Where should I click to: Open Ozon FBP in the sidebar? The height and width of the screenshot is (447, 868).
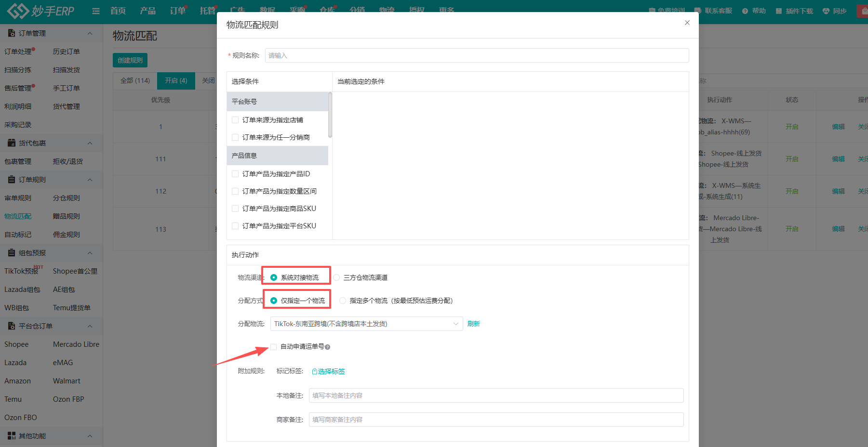(68, 399)
